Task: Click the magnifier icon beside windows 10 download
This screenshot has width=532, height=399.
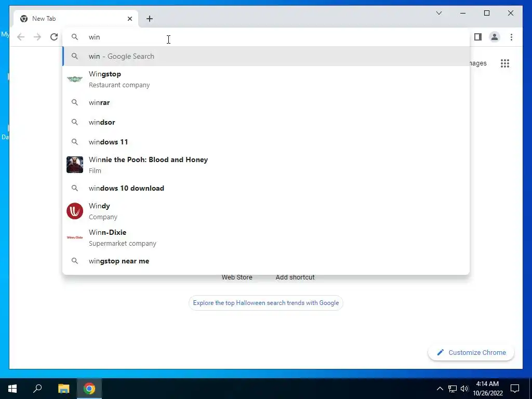Action: 75,188
